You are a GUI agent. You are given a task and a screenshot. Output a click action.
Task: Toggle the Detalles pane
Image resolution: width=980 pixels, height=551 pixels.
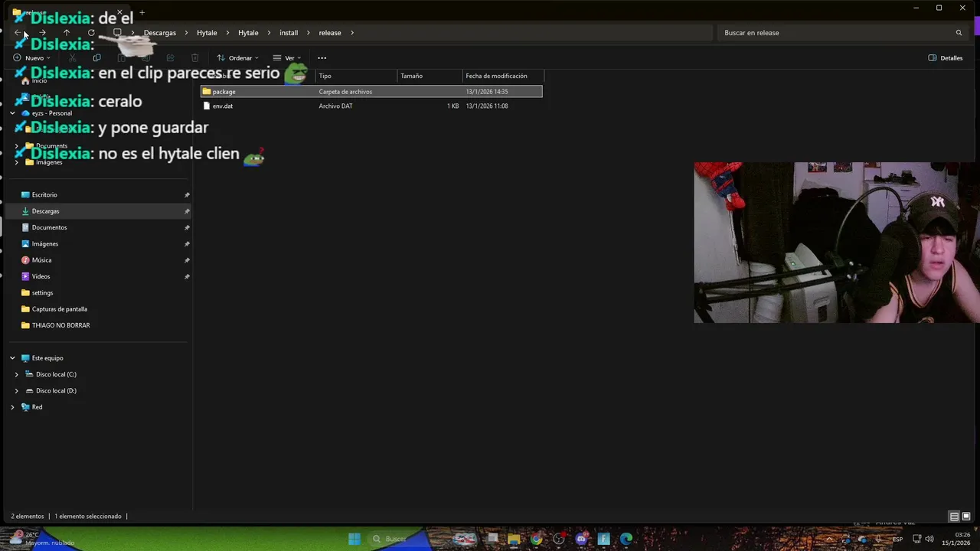(x=946, y=58)
